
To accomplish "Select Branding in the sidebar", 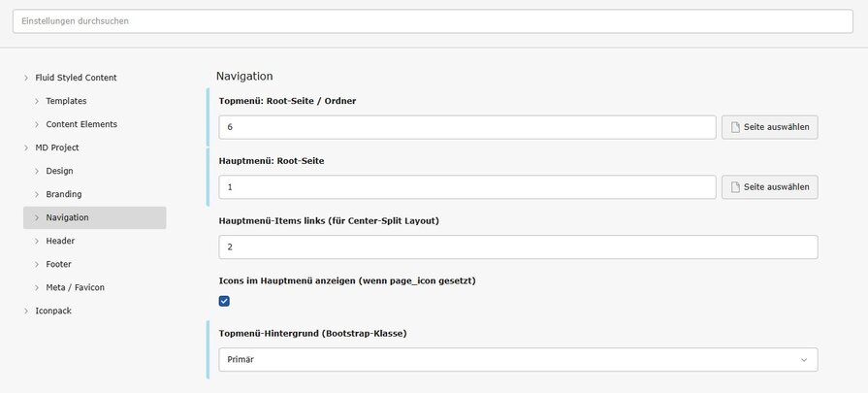I will pos(64,194).
